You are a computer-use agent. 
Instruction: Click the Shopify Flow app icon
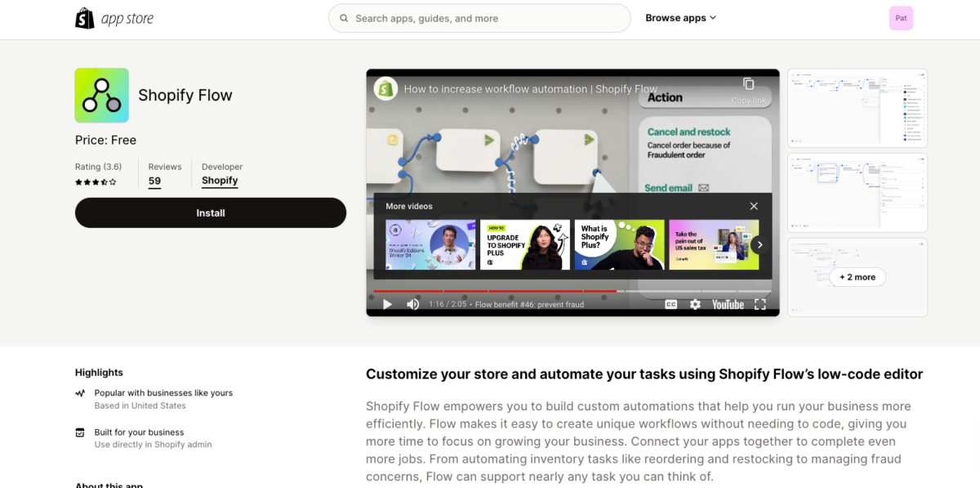point(101,95)
